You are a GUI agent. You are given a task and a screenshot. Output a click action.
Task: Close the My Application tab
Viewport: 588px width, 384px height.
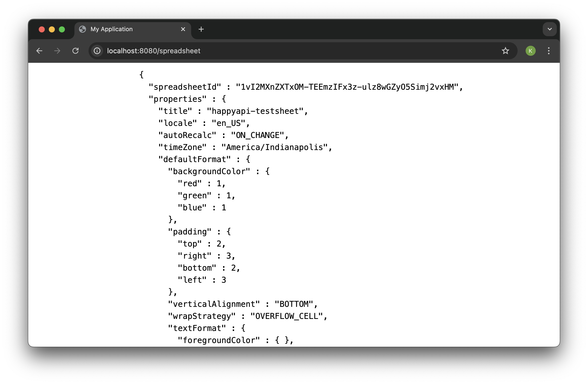pyautogui.click(x=183, y=29)
